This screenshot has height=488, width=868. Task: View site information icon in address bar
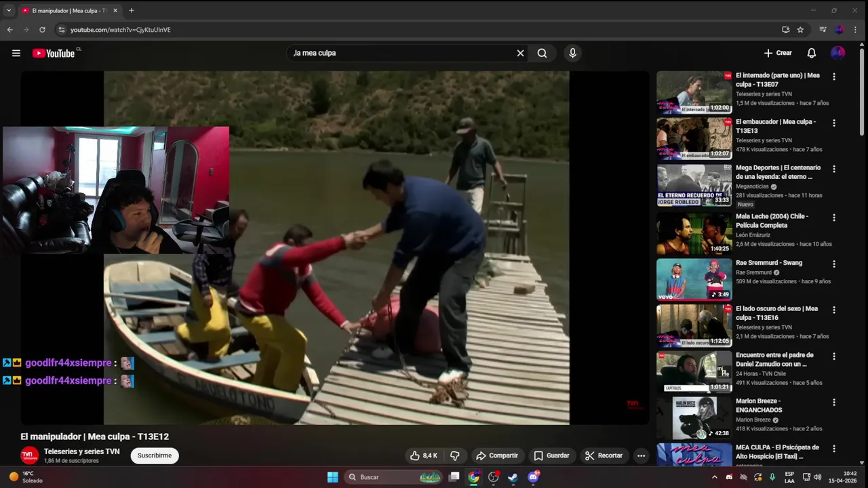click(x=62, y=30)
